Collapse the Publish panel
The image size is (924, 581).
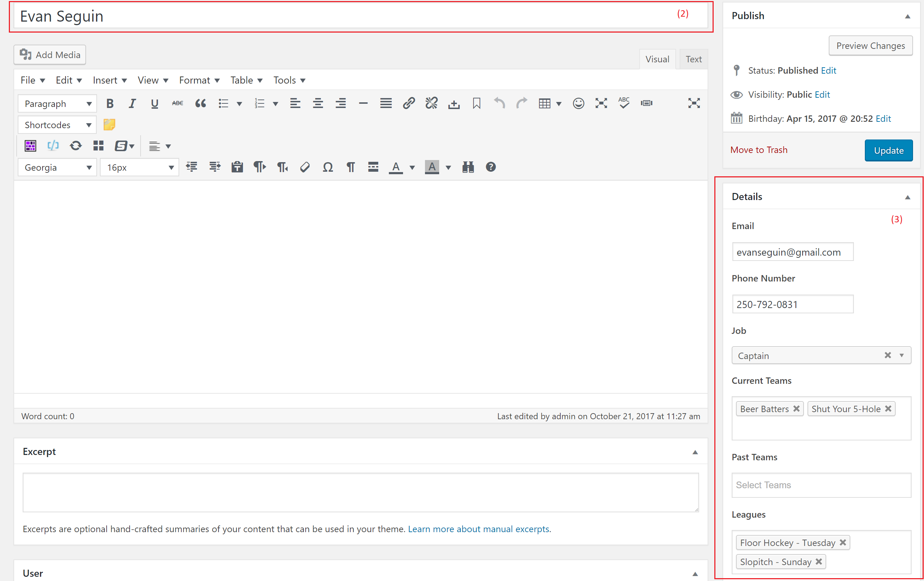(x=907, y=16)
